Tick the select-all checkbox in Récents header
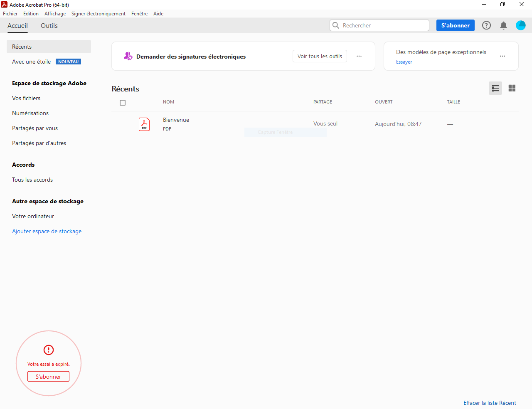Image resolution: width=532 pixels, height=409 pixels. 123,103
